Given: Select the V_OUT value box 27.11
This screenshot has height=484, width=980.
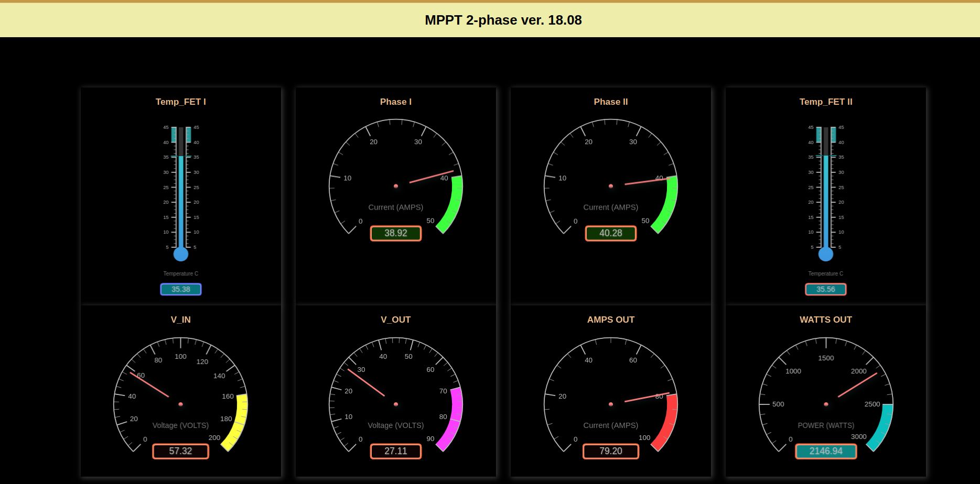Looking at the screenshot, I should coord(396,451).
